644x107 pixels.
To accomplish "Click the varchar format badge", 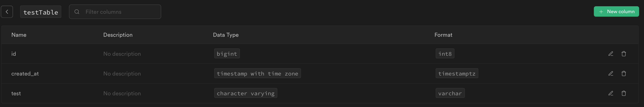I will (x=450, y=93).
